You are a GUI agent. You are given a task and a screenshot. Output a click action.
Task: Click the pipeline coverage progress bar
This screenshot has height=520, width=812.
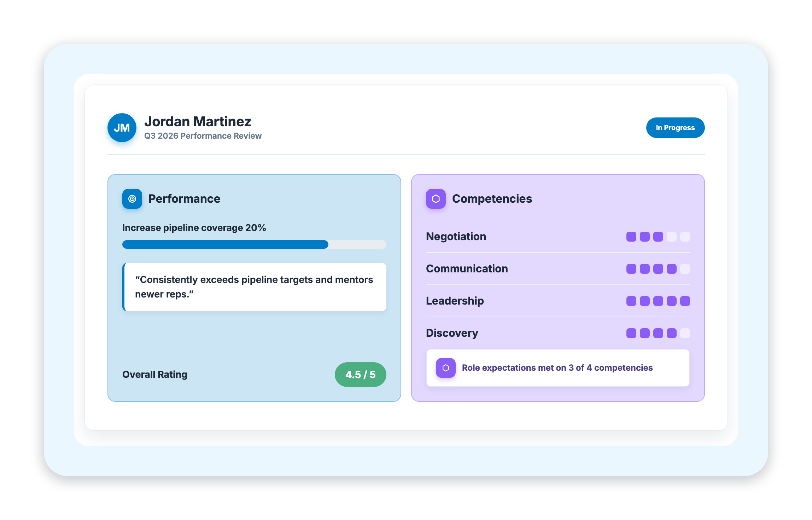coord(254,244)
